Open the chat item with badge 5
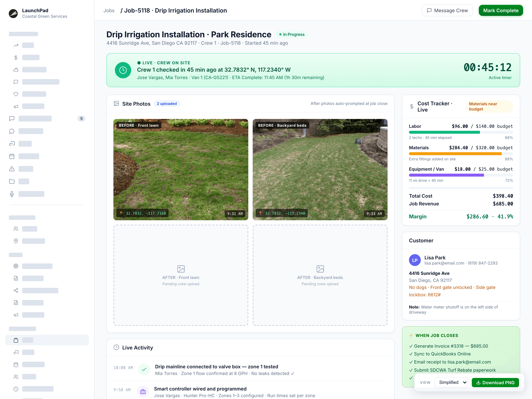The image size is (532, 399). (x=47, y=119)
